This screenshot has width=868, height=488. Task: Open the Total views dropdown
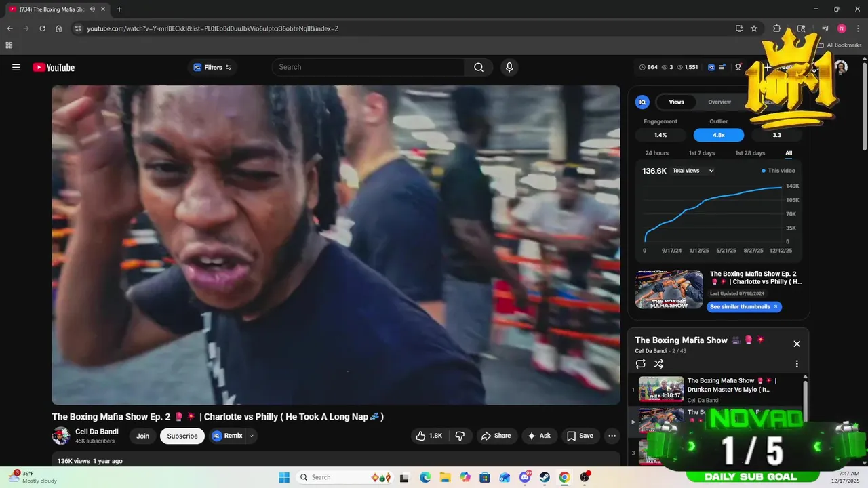[x=693, y=171]
